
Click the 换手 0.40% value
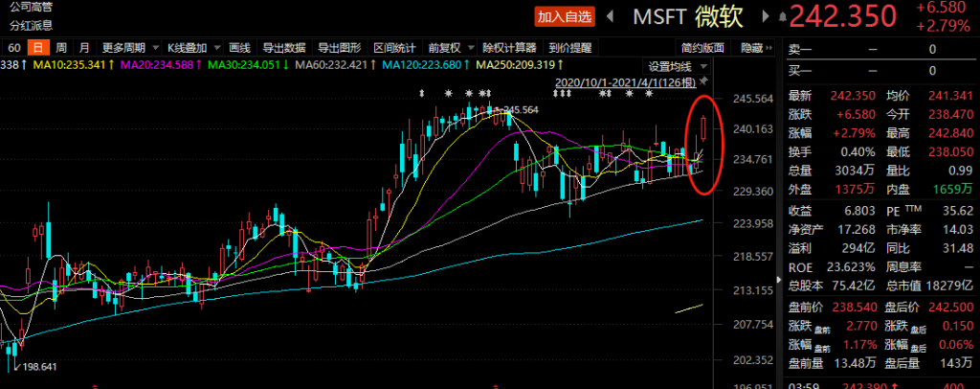(x=858, y=151)
